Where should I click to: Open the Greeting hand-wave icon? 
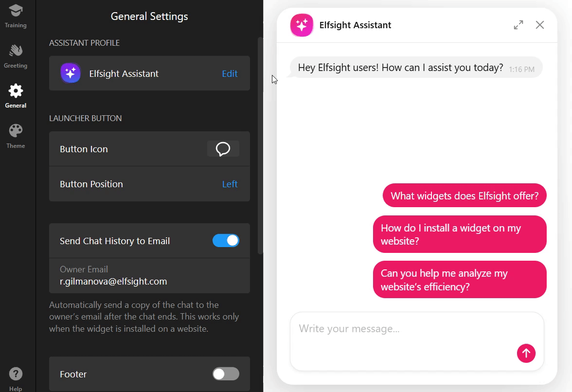pos(16,50)
